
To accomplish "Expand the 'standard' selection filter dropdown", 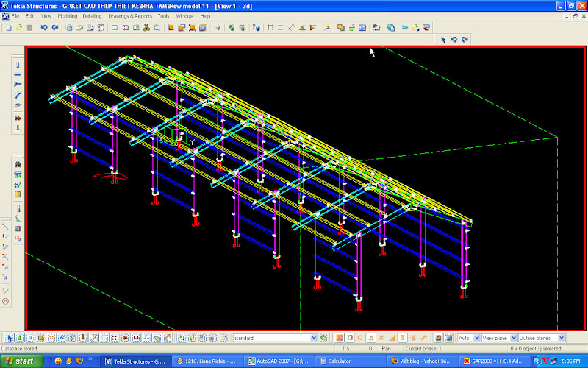I will [x=313, y=338].
